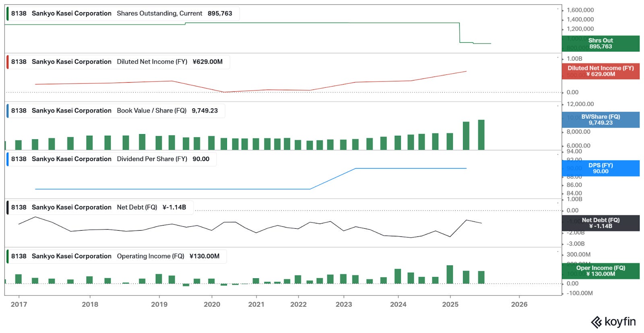Click the 1,200,000 shares axis value
Viewport: 644px width, 333px height.
580,29
